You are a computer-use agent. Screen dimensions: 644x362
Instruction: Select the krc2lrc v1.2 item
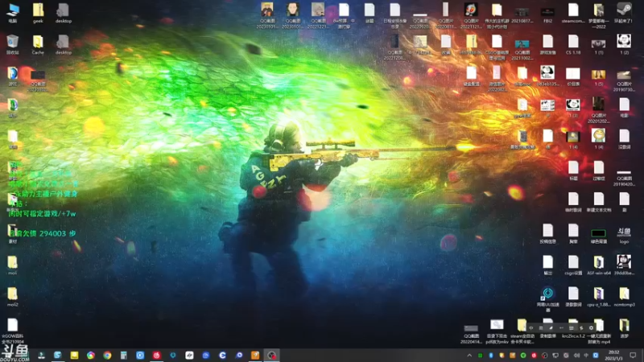click(573, 328)
